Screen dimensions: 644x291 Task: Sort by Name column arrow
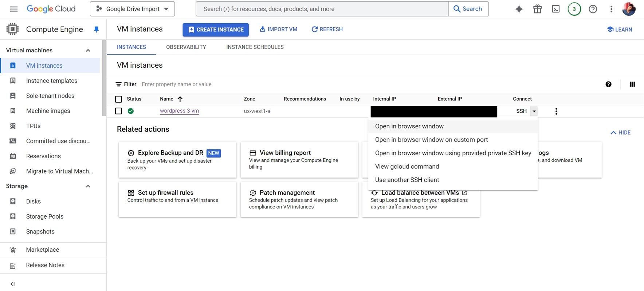(x=180, y=99)
